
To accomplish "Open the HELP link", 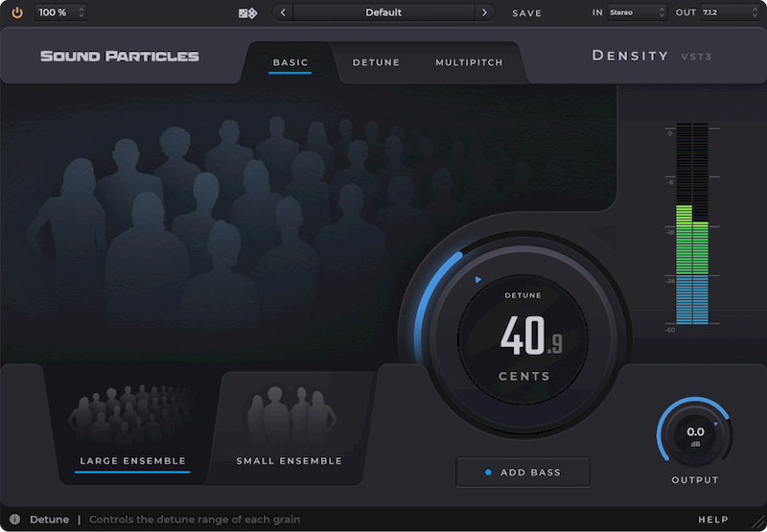I will click(713, 520).
